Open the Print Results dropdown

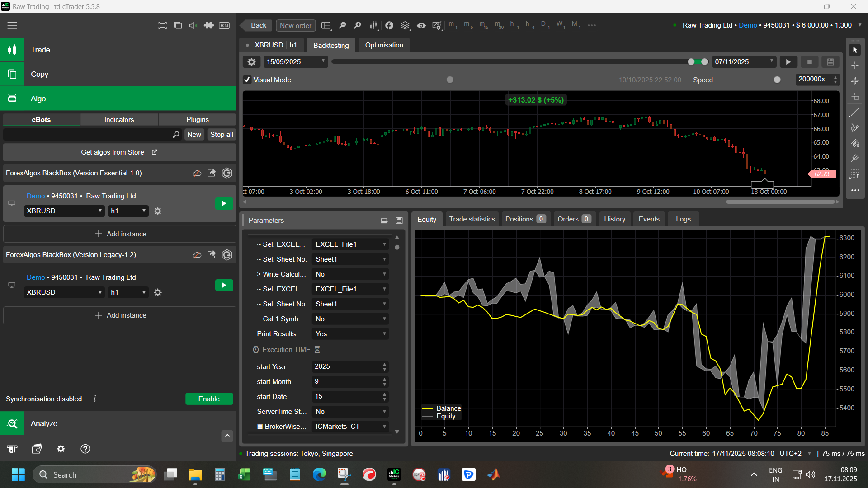tap(350, 334)
